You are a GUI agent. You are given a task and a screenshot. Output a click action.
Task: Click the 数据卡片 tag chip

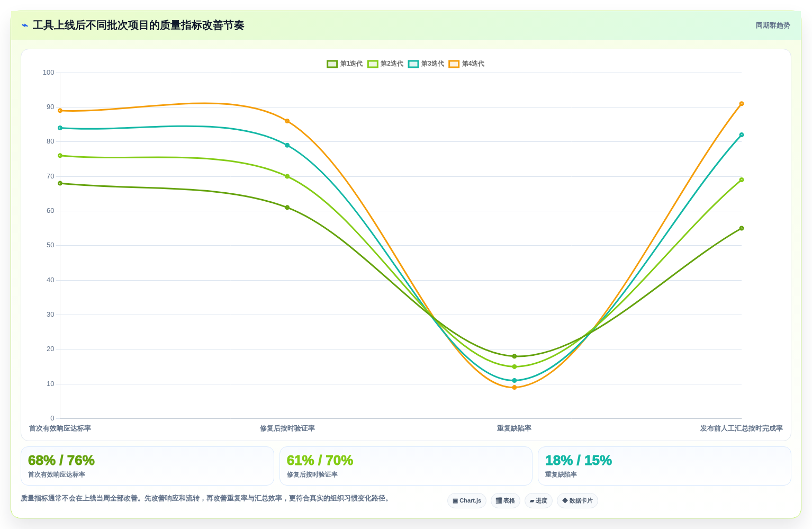point(578,501)
